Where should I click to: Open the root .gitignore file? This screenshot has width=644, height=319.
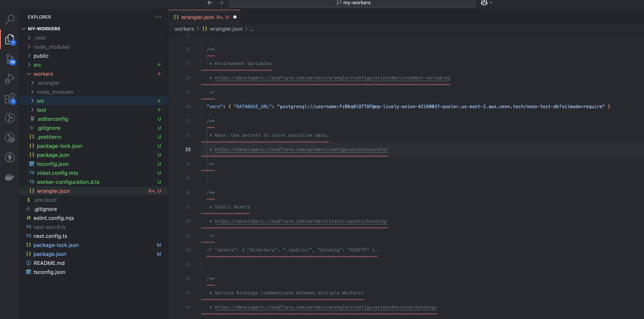click(94, 209)
